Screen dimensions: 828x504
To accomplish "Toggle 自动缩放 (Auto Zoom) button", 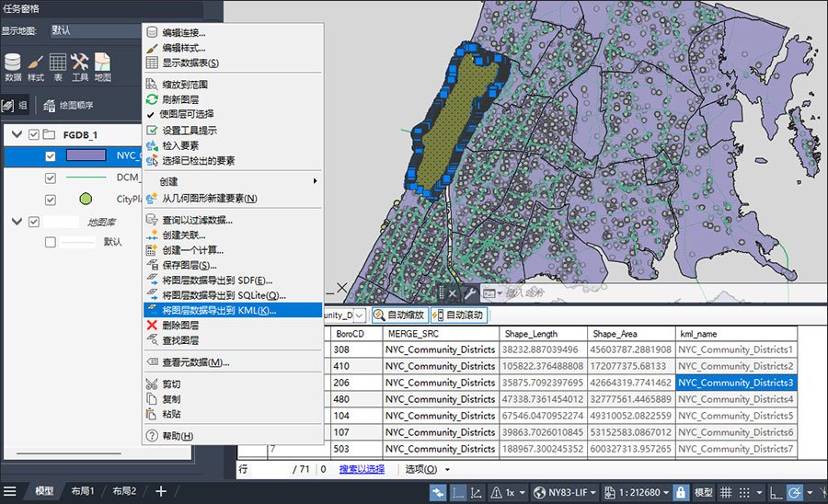I will (399, 315).
